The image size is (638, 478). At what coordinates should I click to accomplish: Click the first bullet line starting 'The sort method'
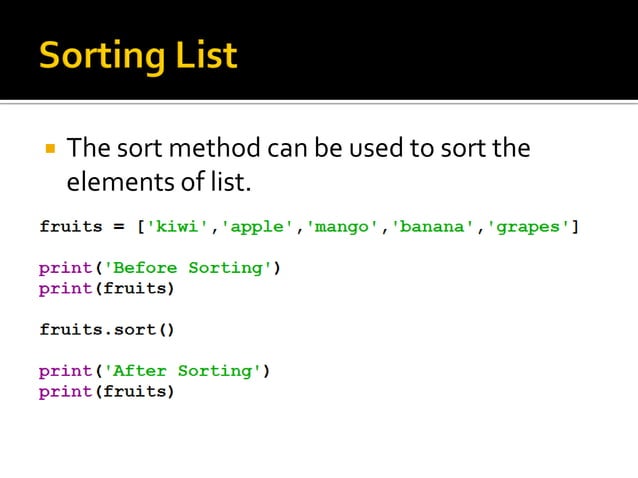pyautogui.click(x=298, y=149)
